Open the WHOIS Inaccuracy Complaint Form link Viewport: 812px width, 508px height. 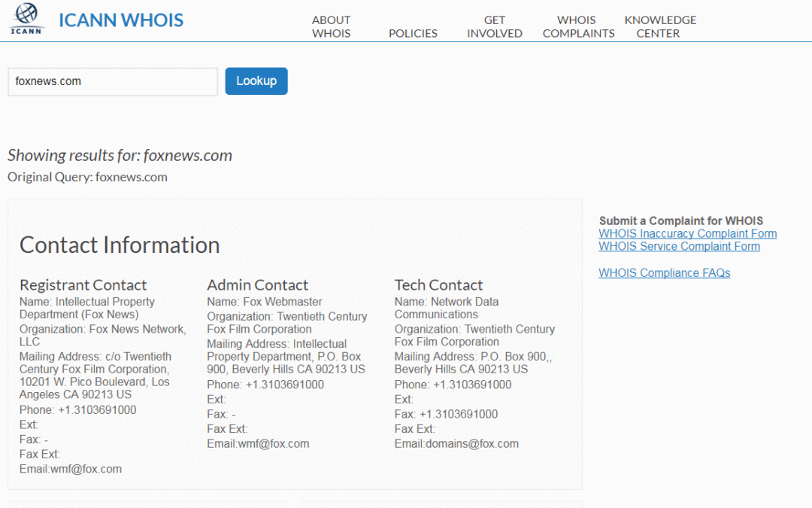[x=688, y=234]
